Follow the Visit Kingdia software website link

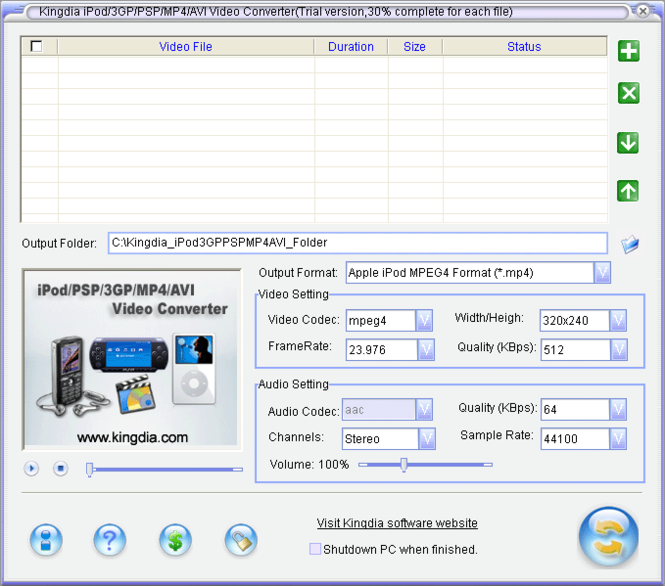397,523
